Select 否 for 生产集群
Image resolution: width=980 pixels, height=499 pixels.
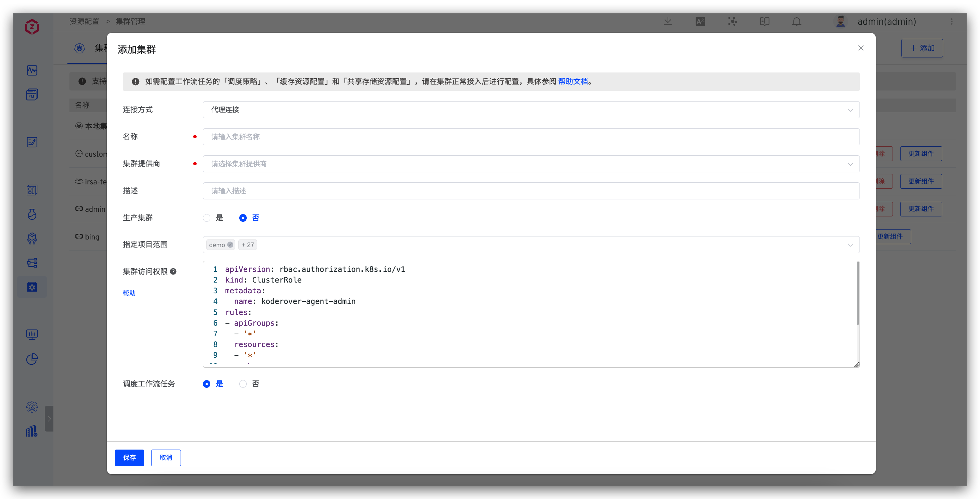pyautogui.click(x=243, y=218)
